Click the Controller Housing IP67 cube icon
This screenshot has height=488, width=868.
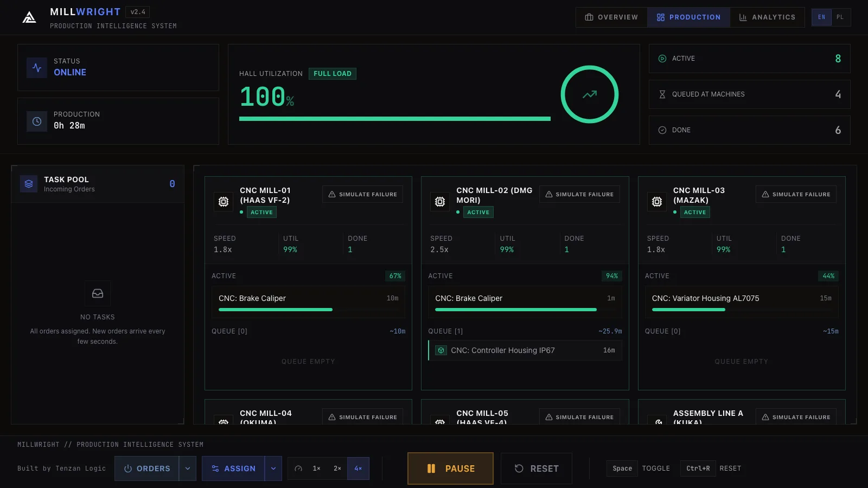(x=441, y=350)
